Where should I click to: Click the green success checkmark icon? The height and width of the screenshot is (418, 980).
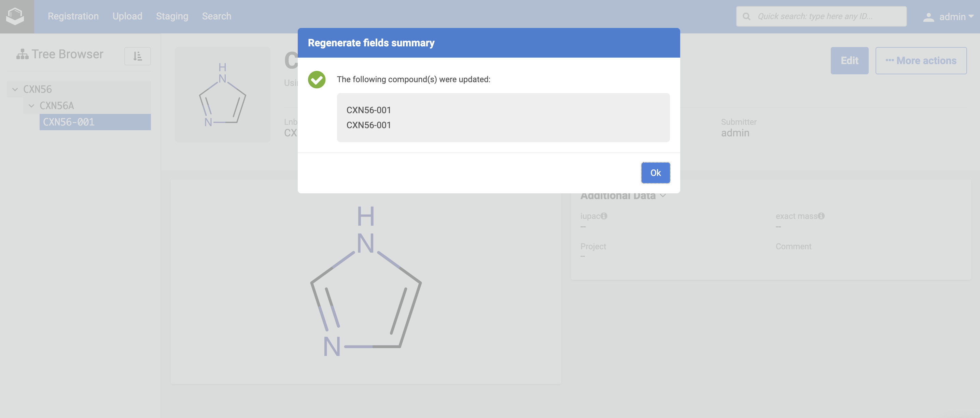pos(317,79)
